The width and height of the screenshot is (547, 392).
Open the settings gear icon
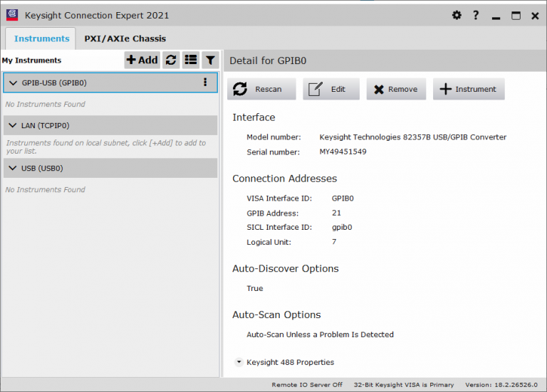(457, 15)
